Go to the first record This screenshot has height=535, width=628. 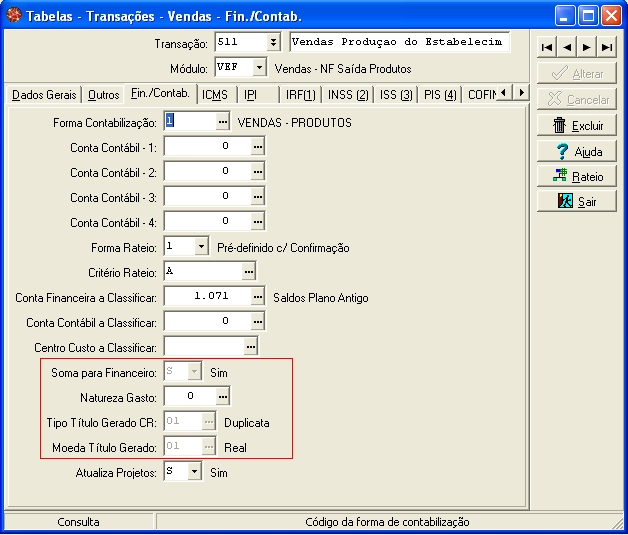tap(547, 47)
